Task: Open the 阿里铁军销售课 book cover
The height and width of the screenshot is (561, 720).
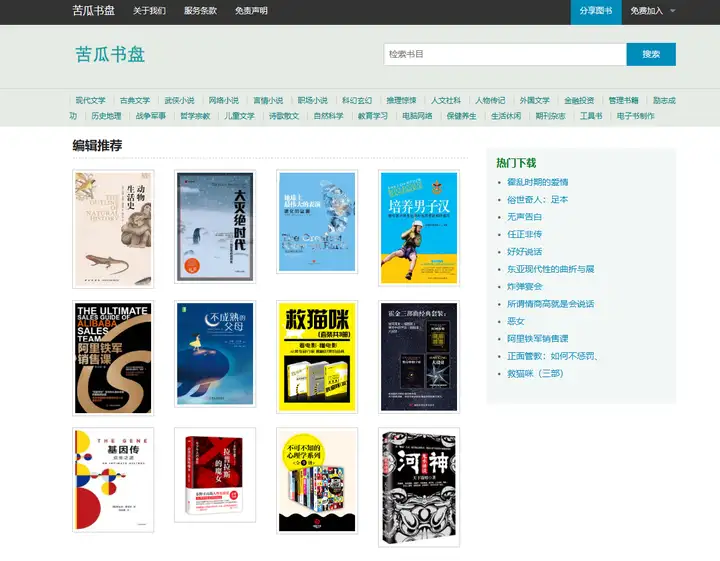Action: [113, 358]
